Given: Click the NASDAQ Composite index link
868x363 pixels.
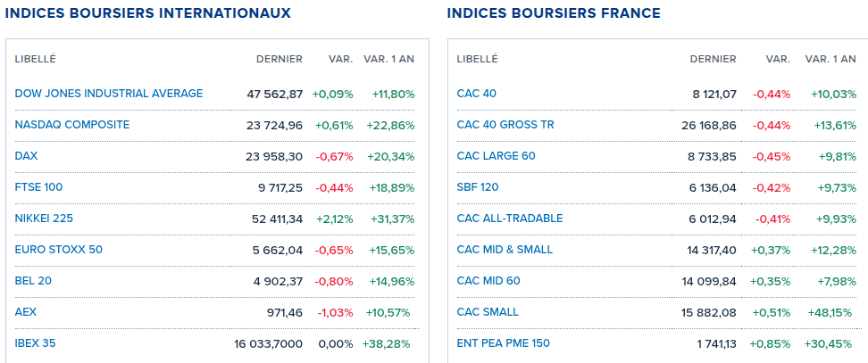Looking at the screenshot, I should [x=72, y=125].
